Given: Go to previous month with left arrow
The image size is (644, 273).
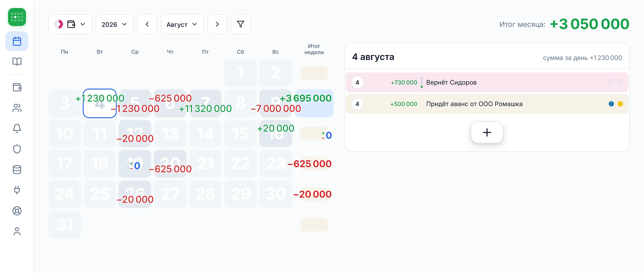Looking at the screenshot, I should (147, 24).
